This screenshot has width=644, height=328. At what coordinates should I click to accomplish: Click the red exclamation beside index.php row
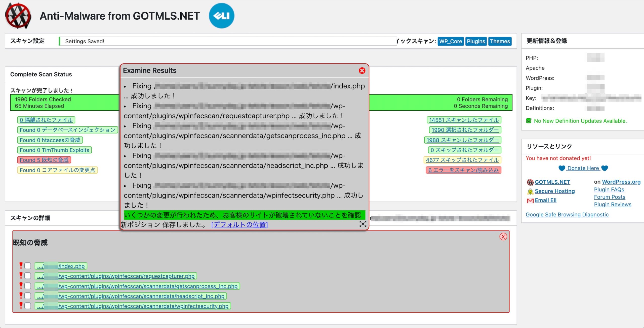21,266
